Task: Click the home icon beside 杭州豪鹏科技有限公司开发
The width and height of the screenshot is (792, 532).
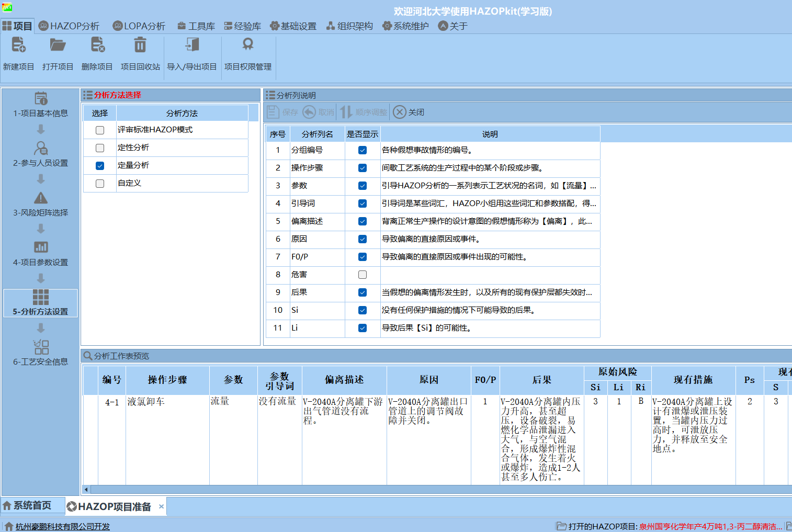Action: point(9,526)
